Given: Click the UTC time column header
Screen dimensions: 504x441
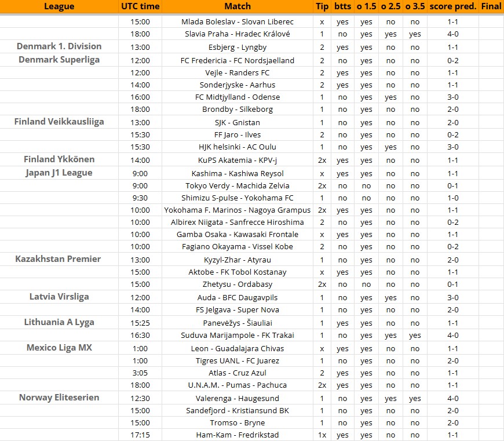Looking at the screenshot, I should pos(140,6).
